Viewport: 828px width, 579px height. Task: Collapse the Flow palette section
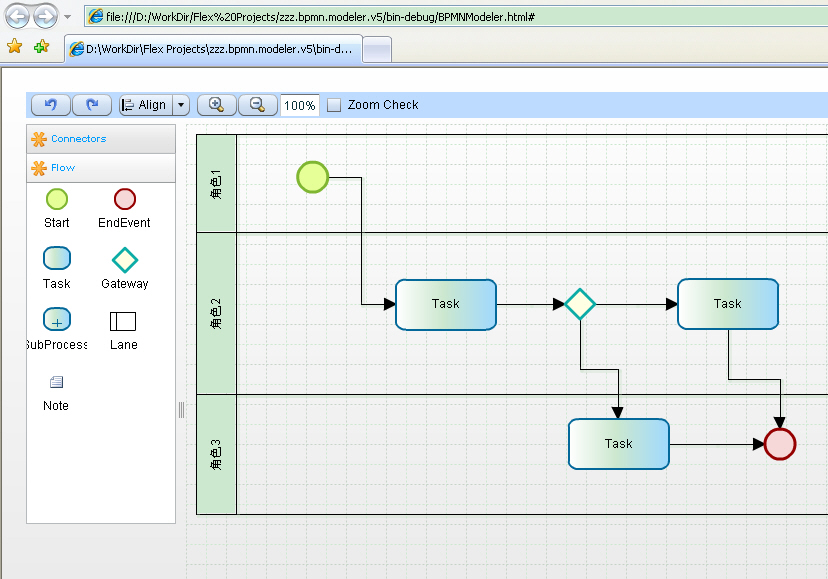63,168
